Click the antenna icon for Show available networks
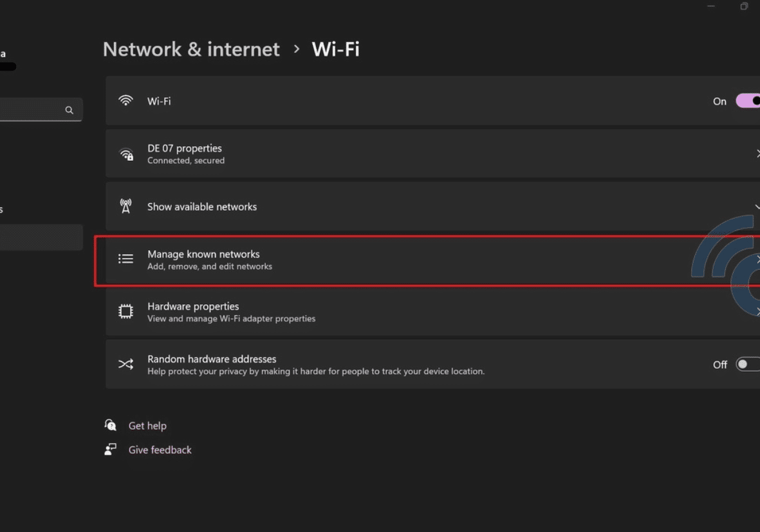This screenshot has height=532, width=760. (x=125, y=206)
